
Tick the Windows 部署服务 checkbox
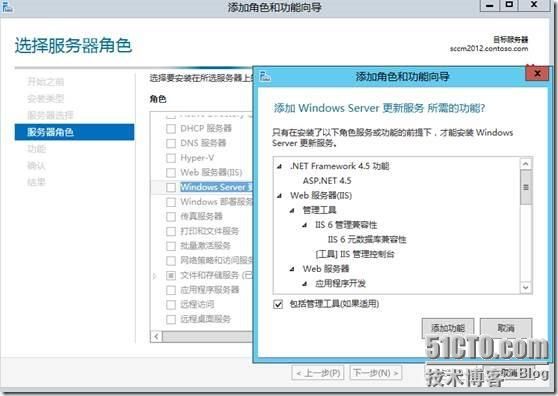pyautogui.click(x=171, y=202)
